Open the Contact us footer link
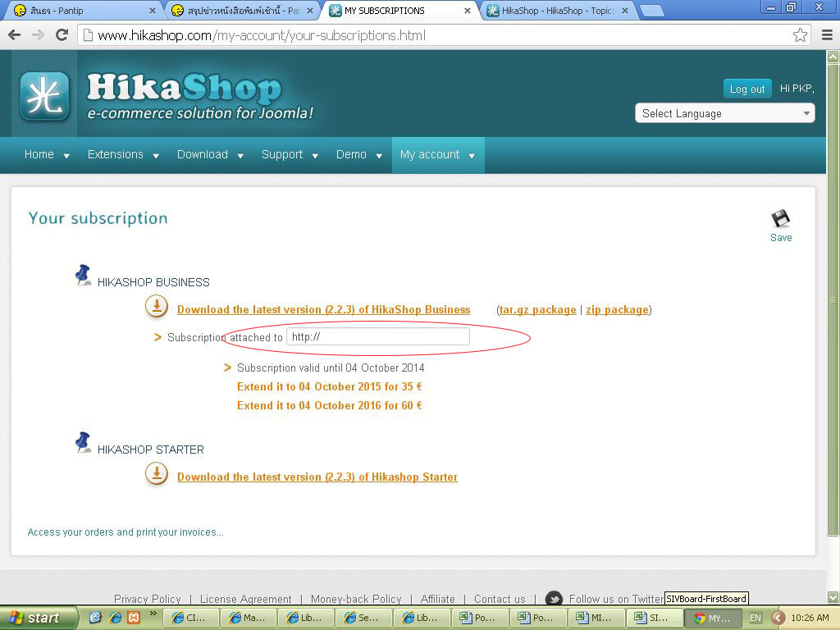 pyautogui.click(x=500, y=599)
